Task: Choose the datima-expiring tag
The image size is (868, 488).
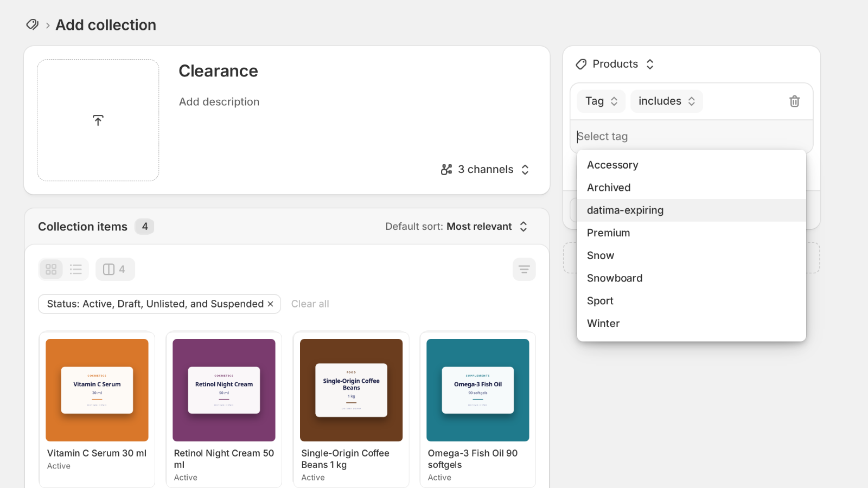Action: click(x=691, y=210)
